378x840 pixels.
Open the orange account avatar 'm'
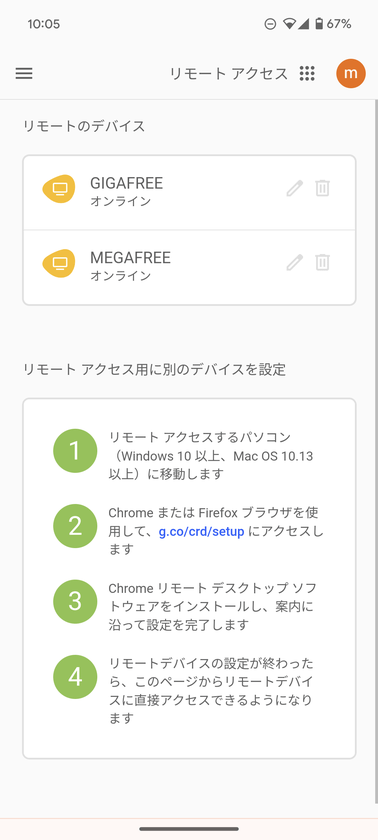[x=351, y=73]
